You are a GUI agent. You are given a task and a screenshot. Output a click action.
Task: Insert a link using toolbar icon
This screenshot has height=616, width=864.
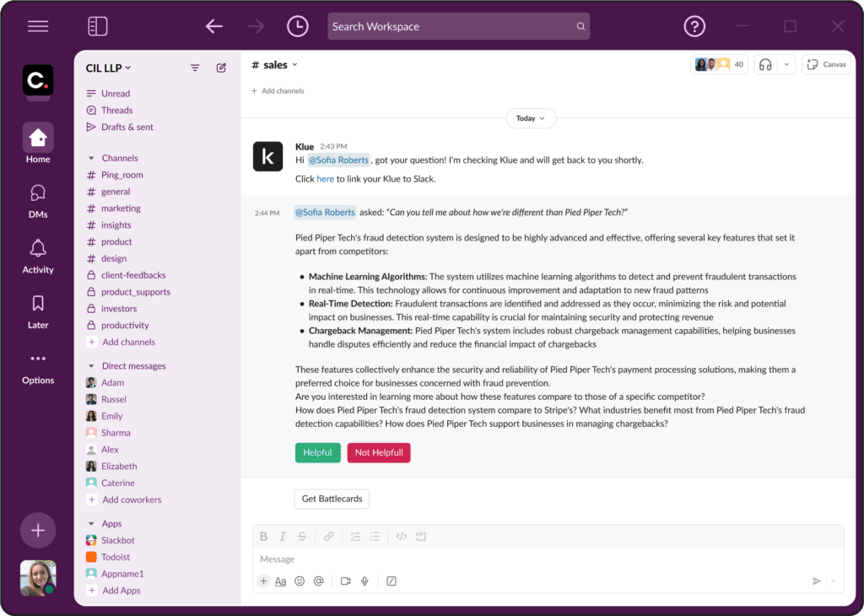pyautogui.click(x=329, y=536)
